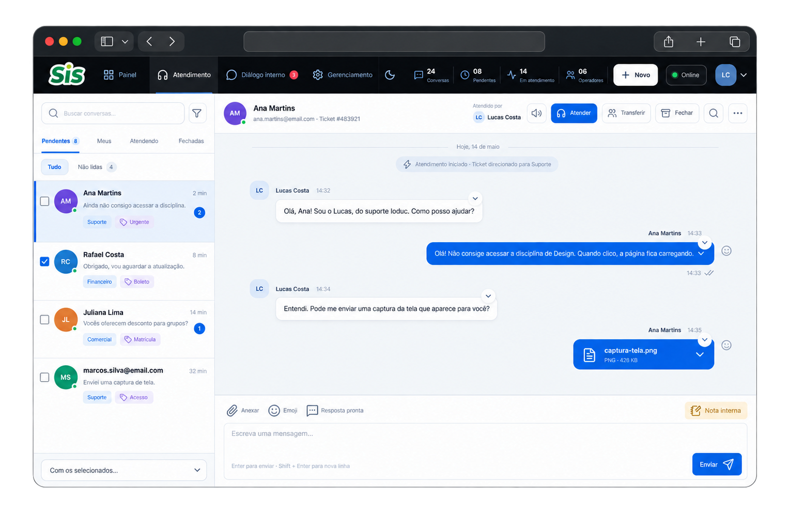Open Diálogo interno menu item
The image size is (789, 532).
point(262,75)
